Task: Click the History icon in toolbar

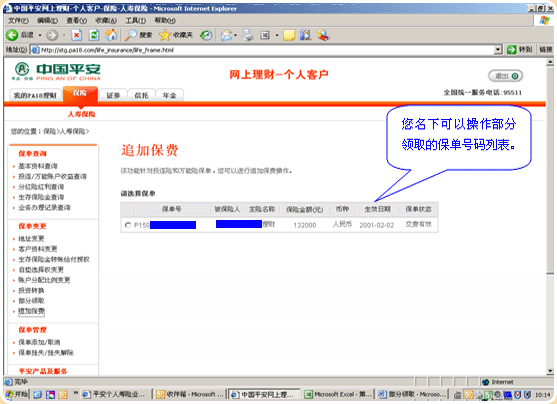Action: click(x=206, y=35)
